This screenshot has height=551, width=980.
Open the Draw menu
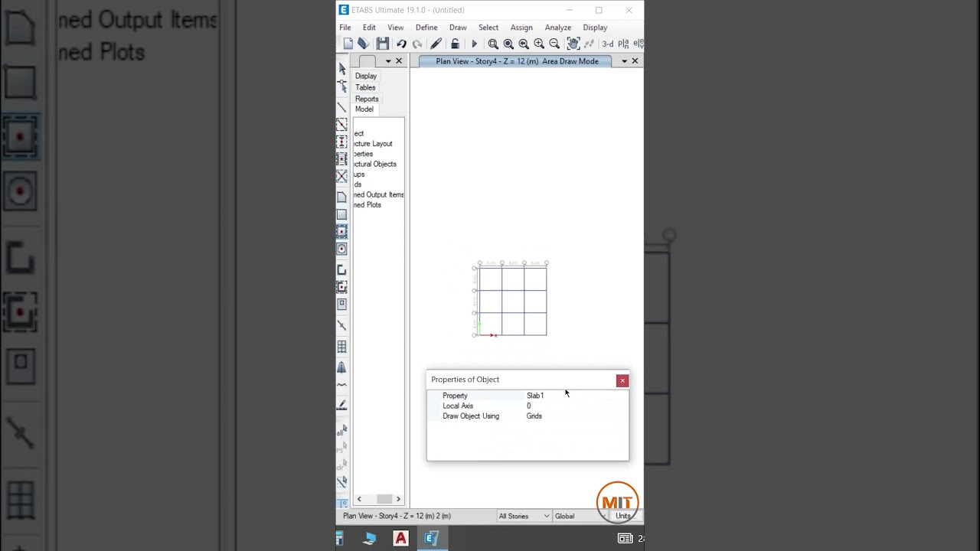point(458,28)
